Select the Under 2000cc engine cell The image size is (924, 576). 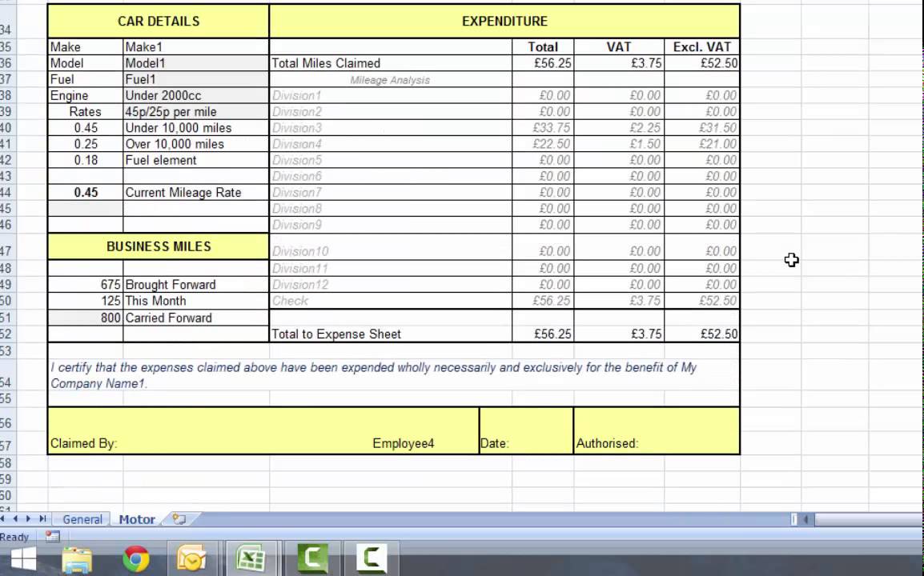195,95
